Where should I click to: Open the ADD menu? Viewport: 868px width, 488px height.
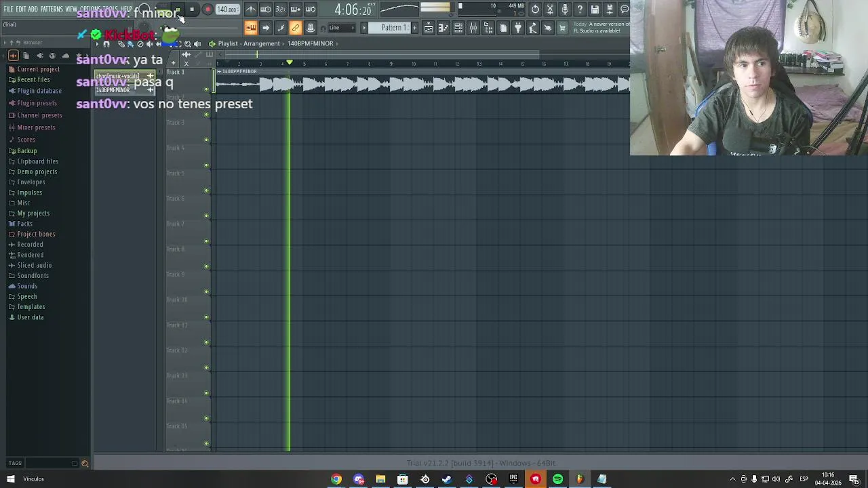[33, 9]
